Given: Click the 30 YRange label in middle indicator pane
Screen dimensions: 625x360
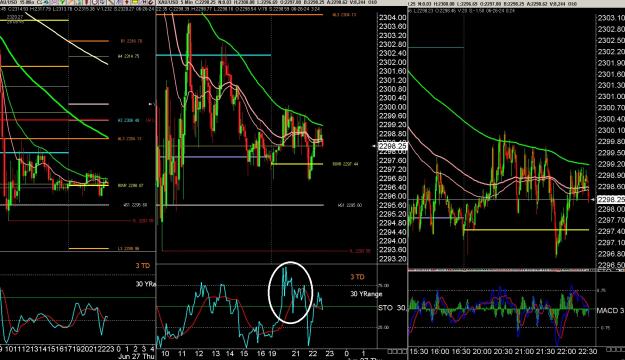Looking at the screenshot, I should coord(366,294).
